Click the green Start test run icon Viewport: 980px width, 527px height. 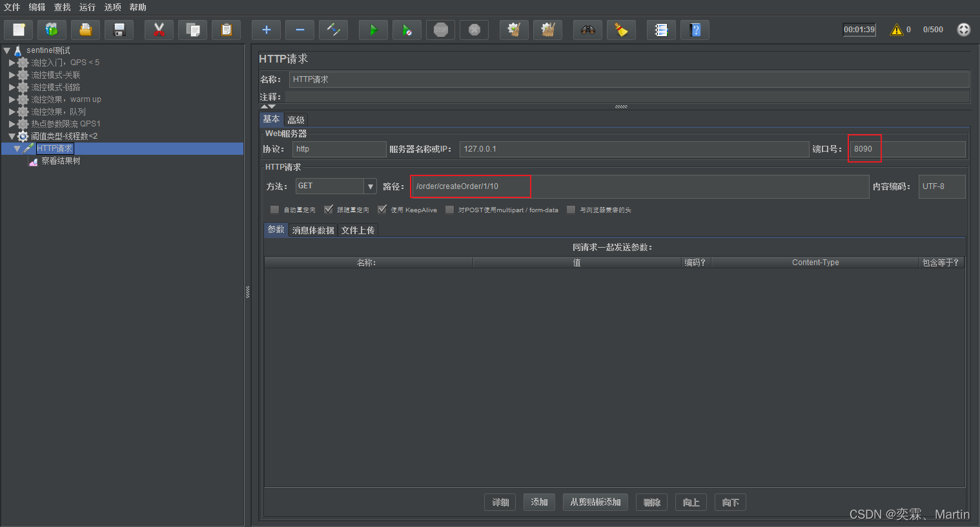tap(373, 30)
